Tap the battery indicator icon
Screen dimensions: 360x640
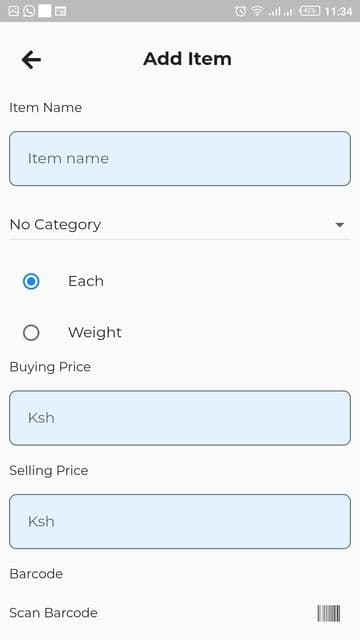pyautogui.click(x=310, y=11)
